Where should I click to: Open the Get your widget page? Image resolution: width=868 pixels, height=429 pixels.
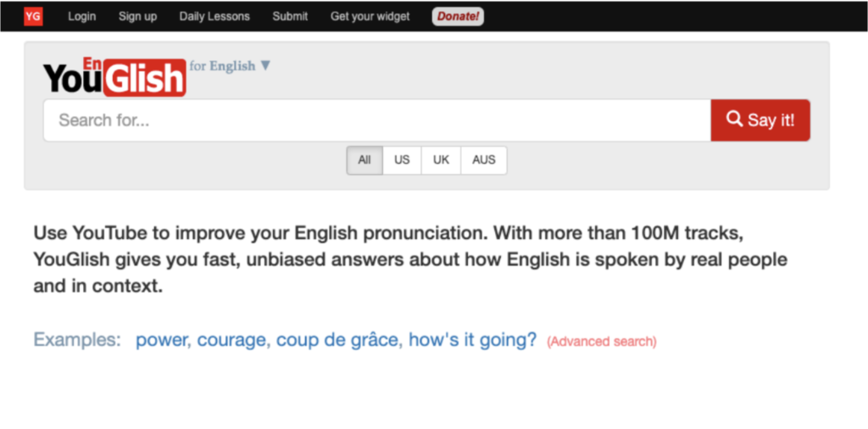(x=370, y=17)
